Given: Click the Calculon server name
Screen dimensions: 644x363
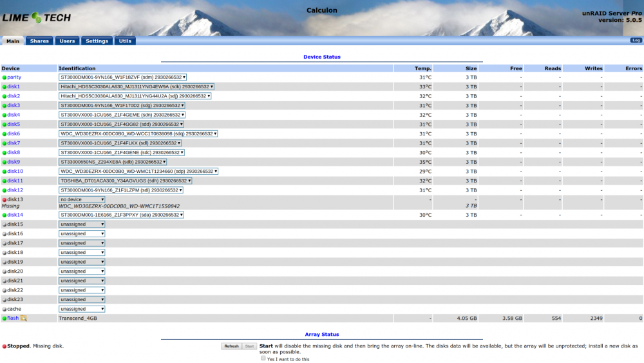Looking at the screenshot, I should (321, 11).
